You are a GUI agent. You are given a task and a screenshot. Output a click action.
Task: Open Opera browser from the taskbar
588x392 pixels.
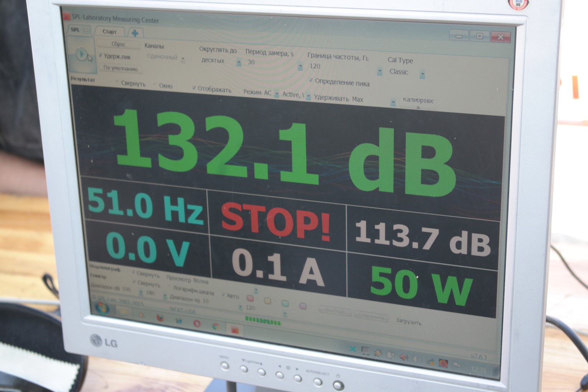click(197, 323)
